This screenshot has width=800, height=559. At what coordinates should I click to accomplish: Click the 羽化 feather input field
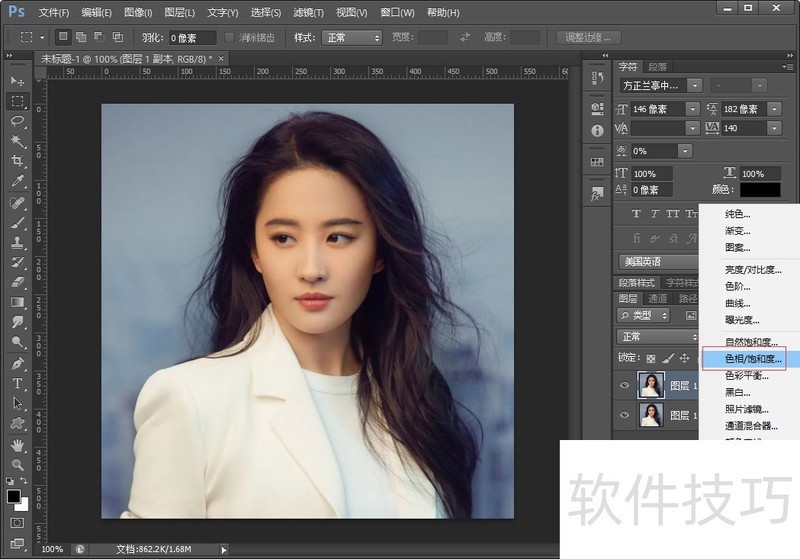[193, 38]
